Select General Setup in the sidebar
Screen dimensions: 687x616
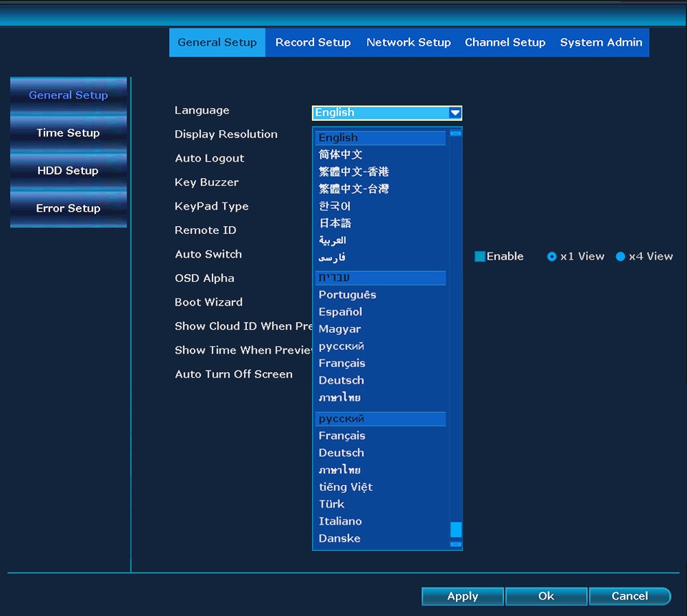[69, 95]
